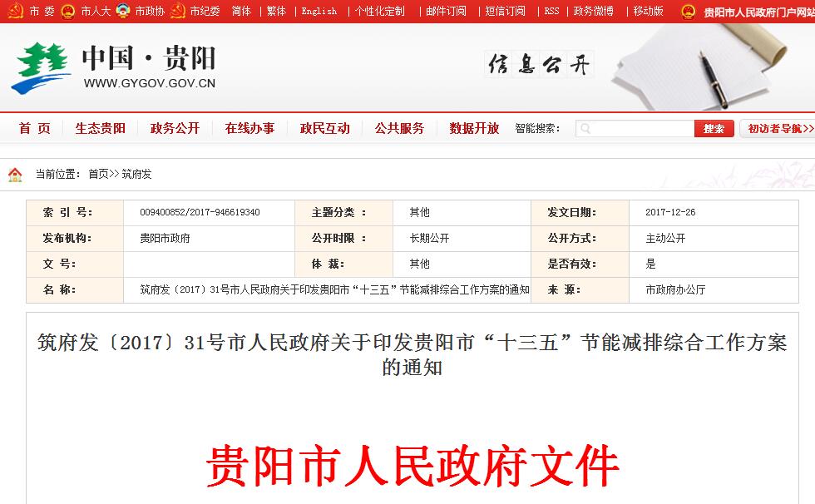Switch to 繁体 traditional Chinese
The width and height of the screenshot is (815, 504).
(x=276, y=12)
